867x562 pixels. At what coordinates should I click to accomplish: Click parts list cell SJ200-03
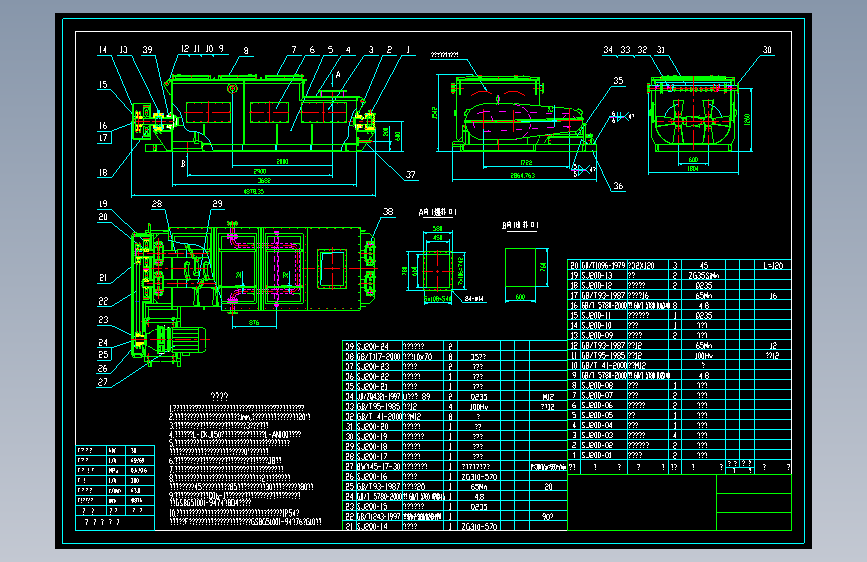597,435
